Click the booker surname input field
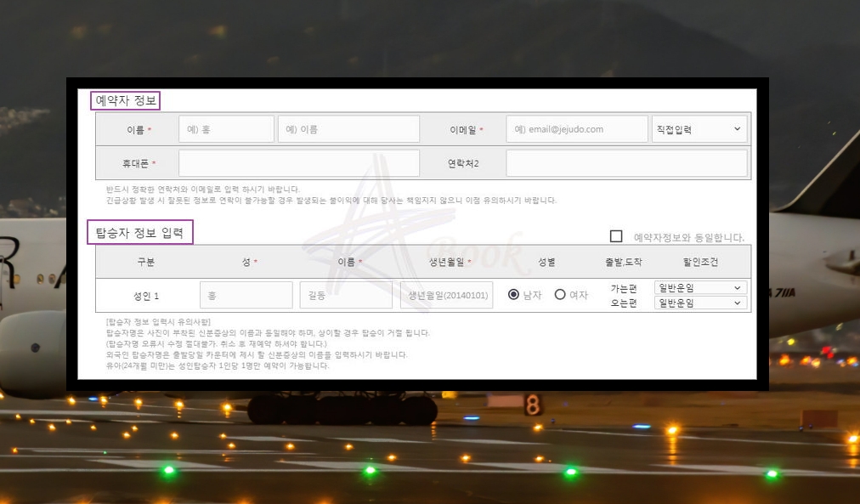Viewport: 860px width, 504px height. pos(226,129)
